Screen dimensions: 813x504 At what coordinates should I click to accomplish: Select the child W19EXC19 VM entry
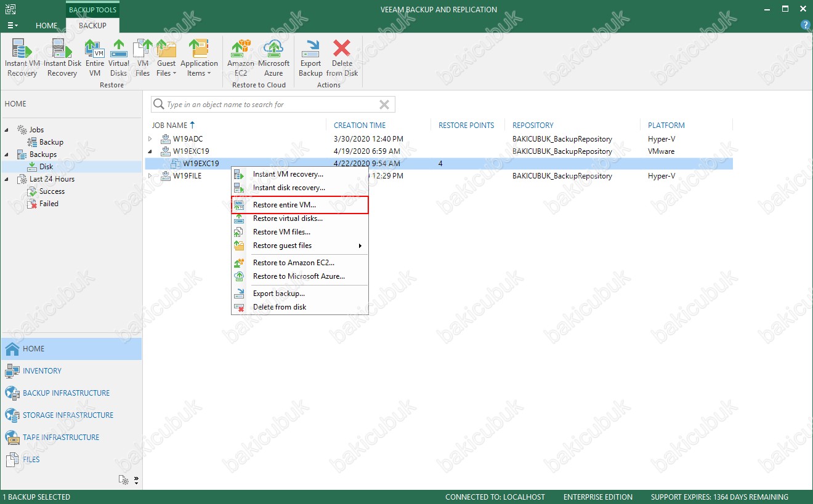point(439,164)
